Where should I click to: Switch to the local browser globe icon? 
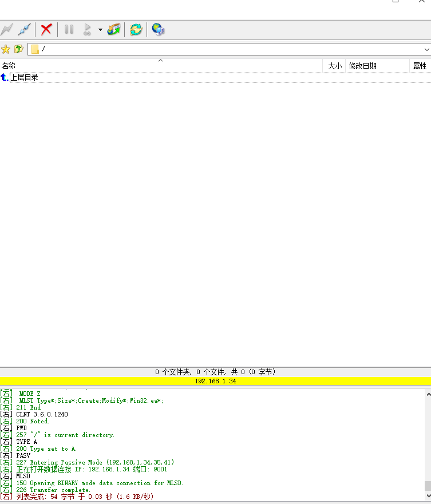158,29
